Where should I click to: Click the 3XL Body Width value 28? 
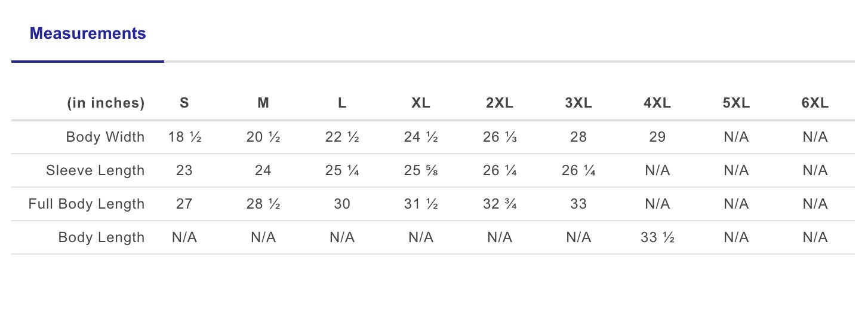[578, 137]
